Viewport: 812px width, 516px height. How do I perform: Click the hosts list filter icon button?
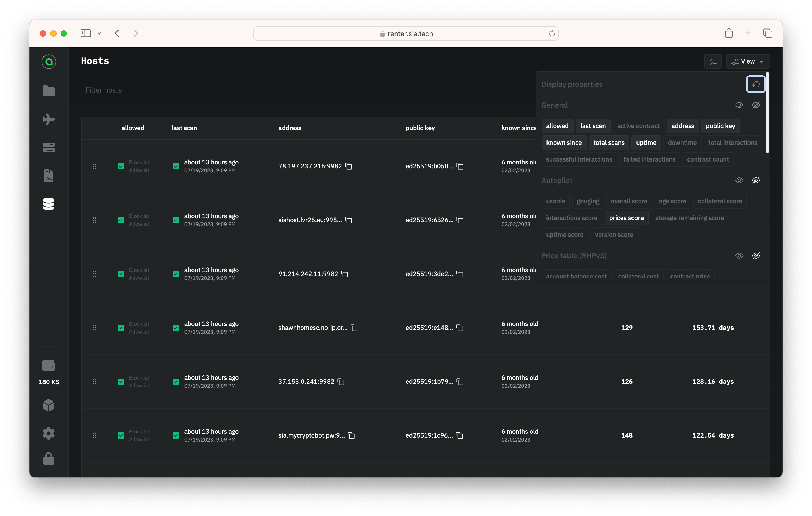(713, 61)
